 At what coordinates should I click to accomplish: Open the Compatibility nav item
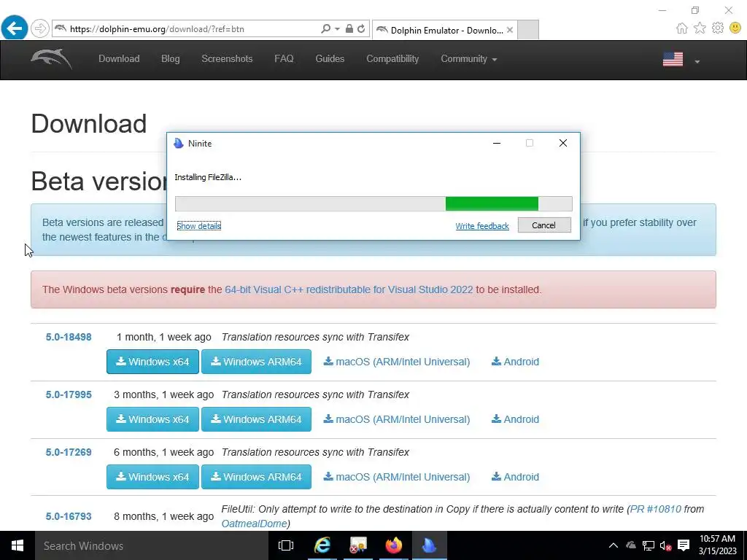point(392,58)
